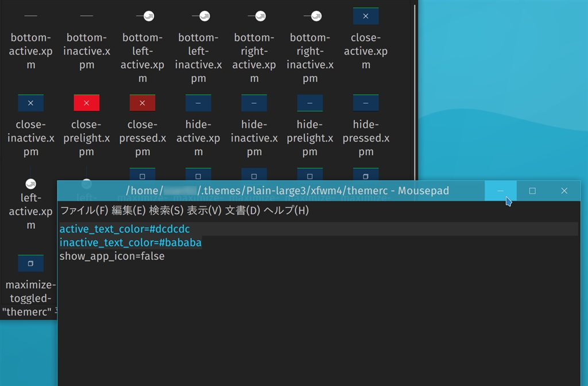Select hide-active.xpm file icon
This screenshot has height=386, width=588.
[198, 103]
